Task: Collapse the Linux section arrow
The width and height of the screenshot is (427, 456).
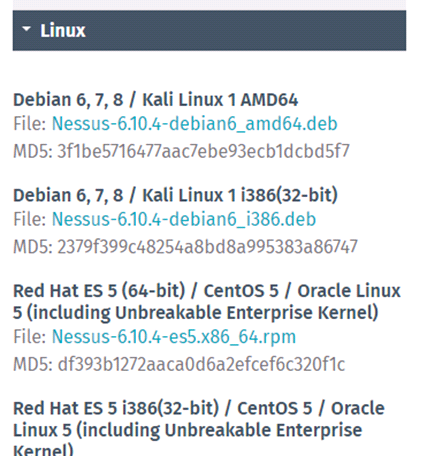Action: [x=26, y=29]
